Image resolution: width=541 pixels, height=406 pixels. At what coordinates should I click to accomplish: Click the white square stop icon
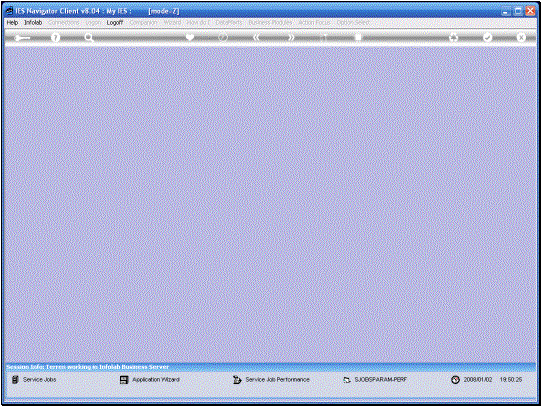pyautogui.click(x=358, y=37)
